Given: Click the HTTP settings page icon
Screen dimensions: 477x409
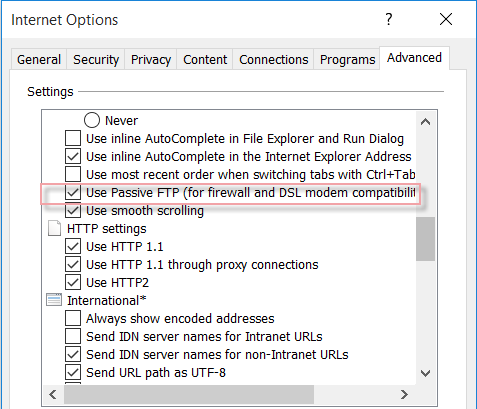Looking at the screenshot, I should tap(54, 228).
